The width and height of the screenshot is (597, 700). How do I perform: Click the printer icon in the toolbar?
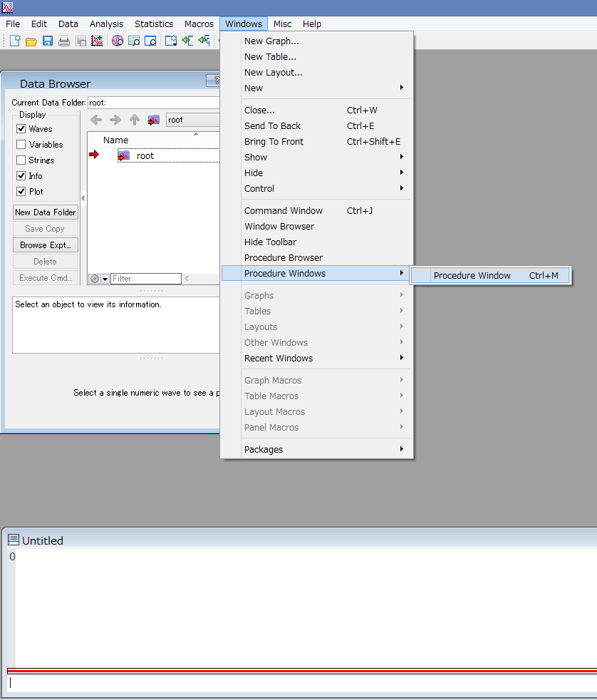(64, 41)
